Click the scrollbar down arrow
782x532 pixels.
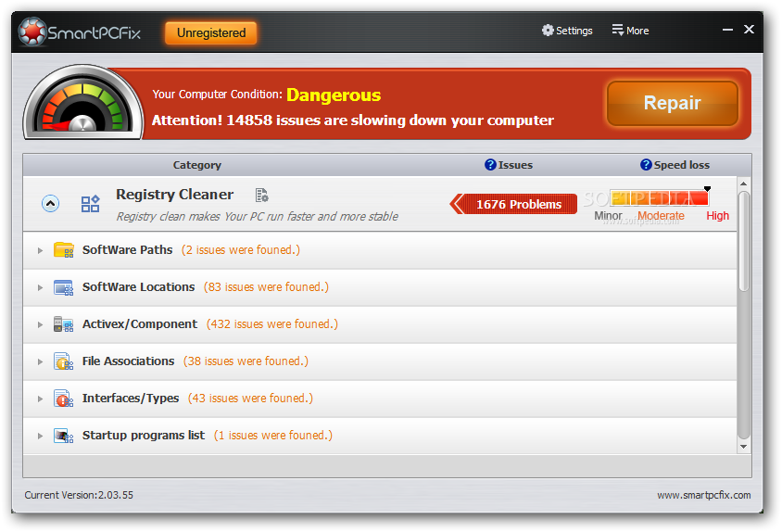point(744,447)
